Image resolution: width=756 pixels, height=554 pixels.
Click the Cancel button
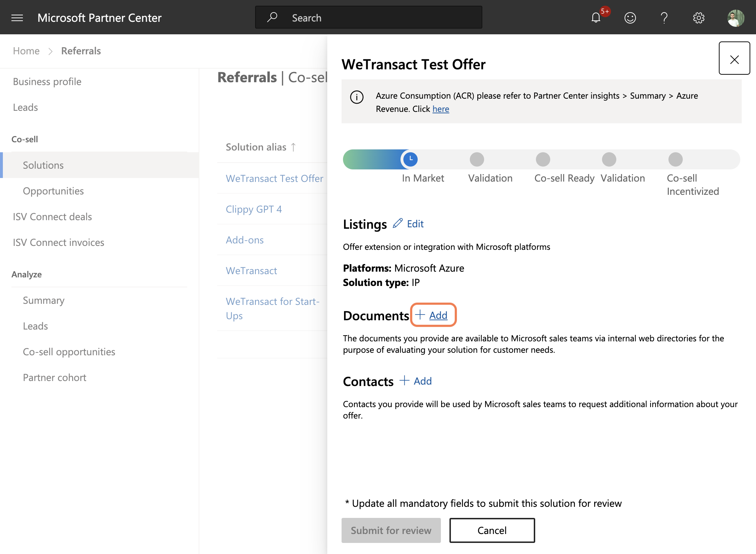pyautogui.click(x=492, y=530)
